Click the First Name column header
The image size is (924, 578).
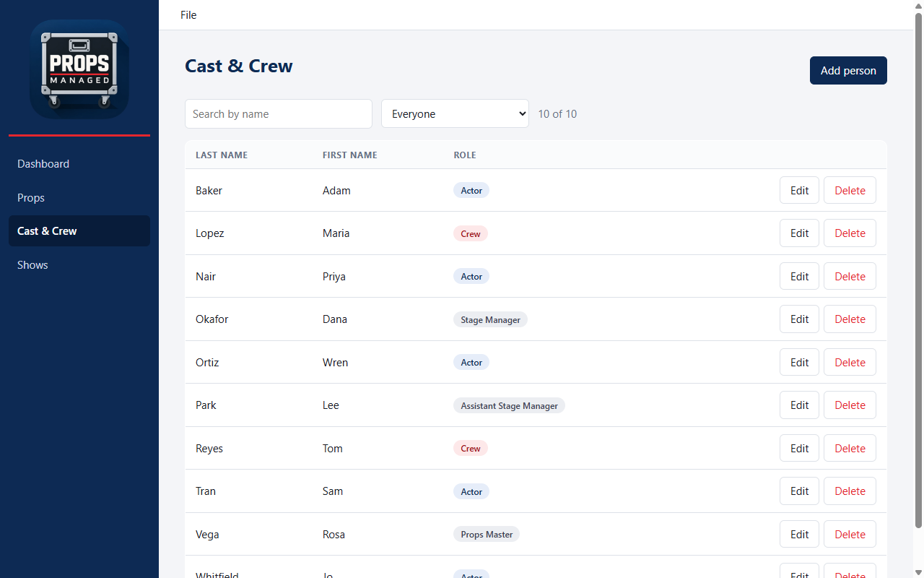pyautogui.click(x=350, y=155)
